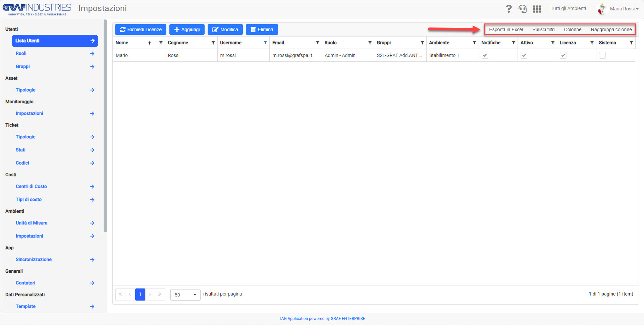The height and width of the screenshot is (325, 644).
Task: Click the filter icon in Ambiente column
Action: click(474, 43)
